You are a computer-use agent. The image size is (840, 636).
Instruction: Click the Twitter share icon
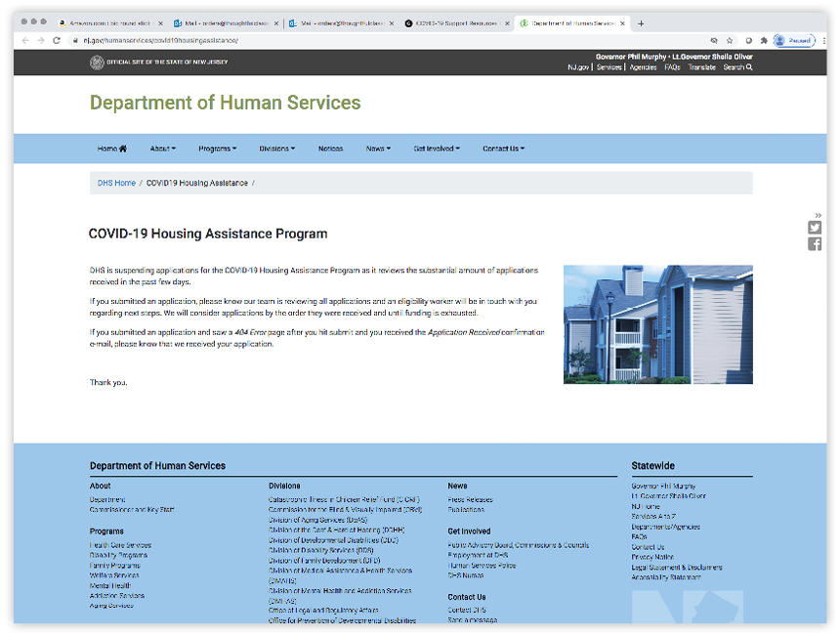(x=815, y=228)
